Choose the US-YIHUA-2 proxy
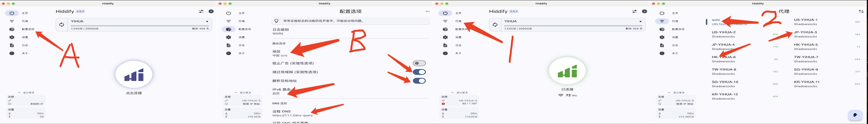Viewport: 868px width, 124px height. (745, 34)
